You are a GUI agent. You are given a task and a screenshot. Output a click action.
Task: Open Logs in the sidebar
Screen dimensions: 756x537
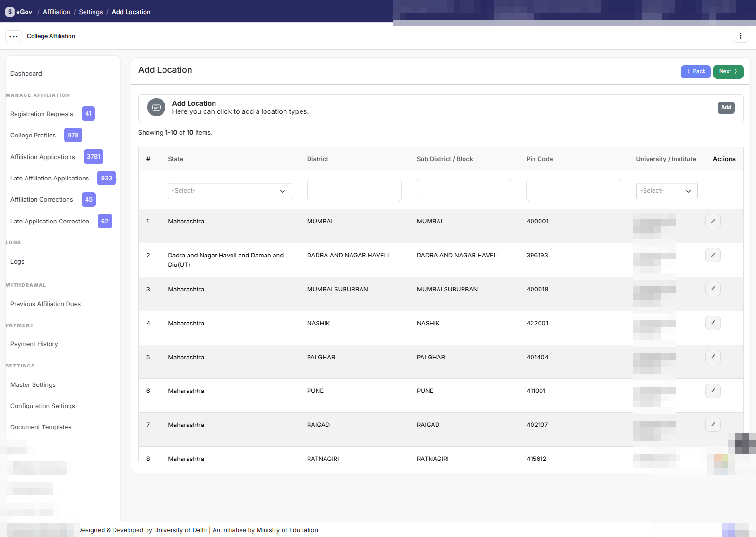[x=17, y=261]
